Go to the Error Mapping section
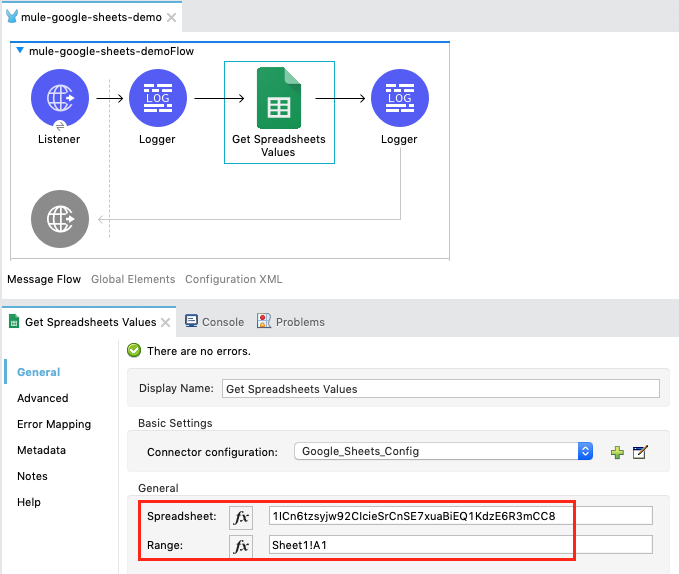The height and width of the screenshot is (574, 679). pyautogui.click(x=54, y=424)
